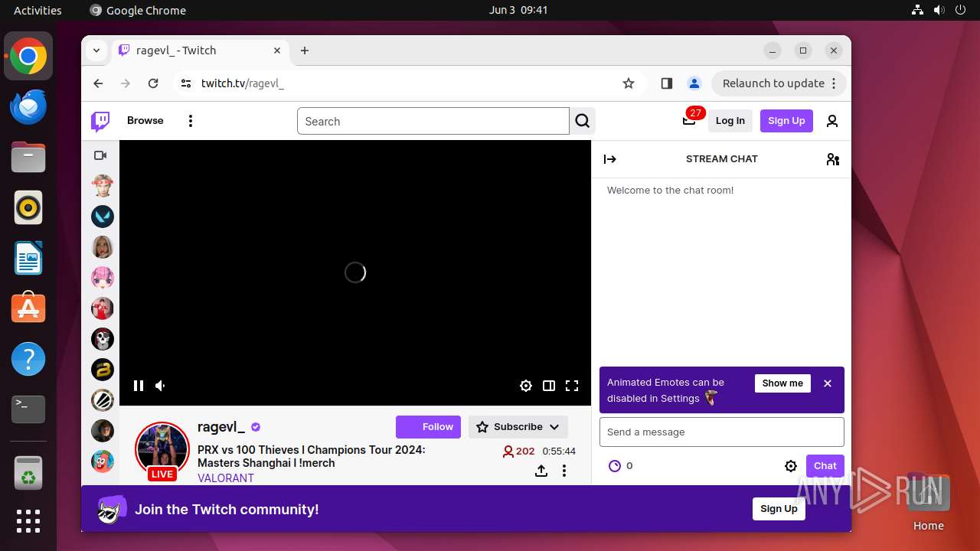Open the Chrome tab search dropdown
Viewport: 980px width, 551px height.
96,51
